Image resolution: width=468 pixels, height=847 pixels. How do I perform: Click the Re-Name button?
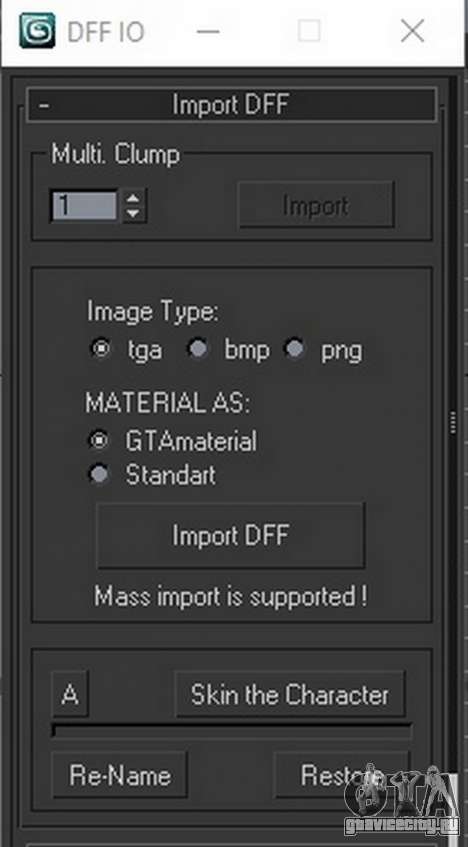coord(120,775)
